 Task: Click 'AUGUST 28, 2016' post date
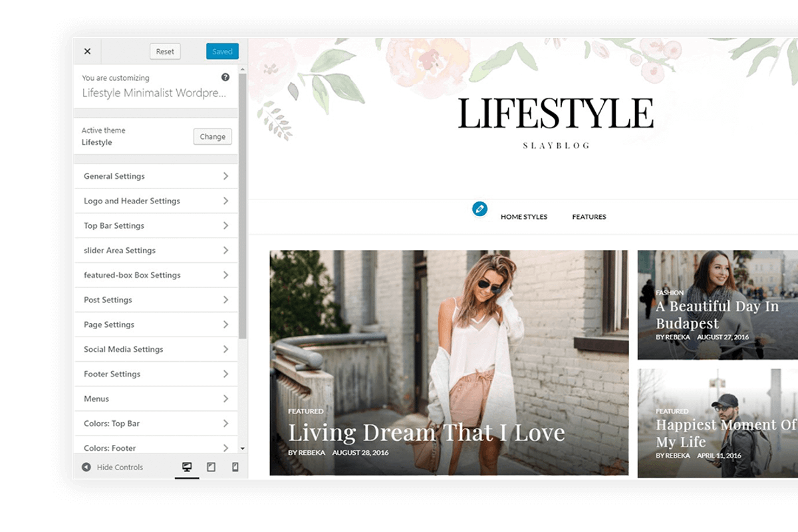[360, 453]
